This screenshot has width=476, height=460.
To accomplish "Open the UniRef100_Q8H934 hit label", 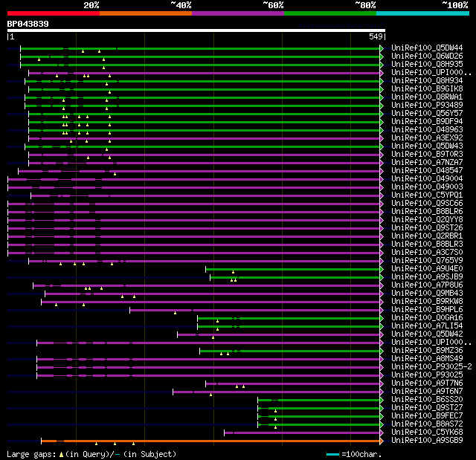I will click(427, 81).
